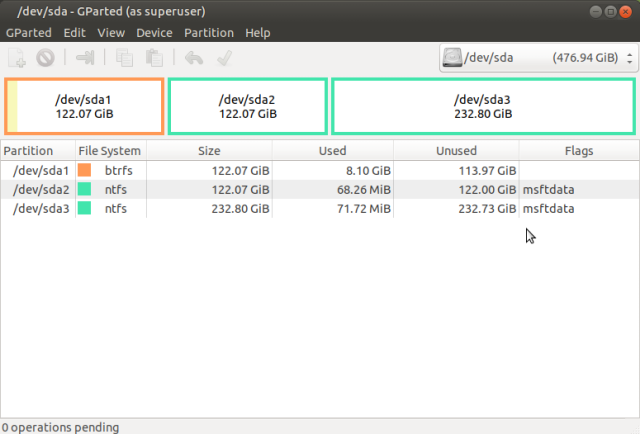Image resolution: width=640 pixels, height=434 pixels.
Task: Open the /dev/sda device selector dropdown
Action: [x=536, y=58]
